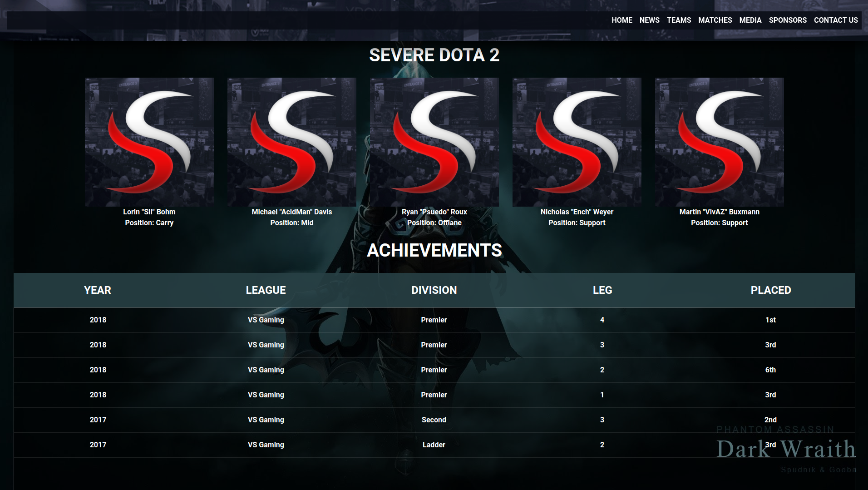Select the 2017 Ladder achievement row
This screenshot has height=490, width=868.
pyautogui.click(x=434, y=445)
